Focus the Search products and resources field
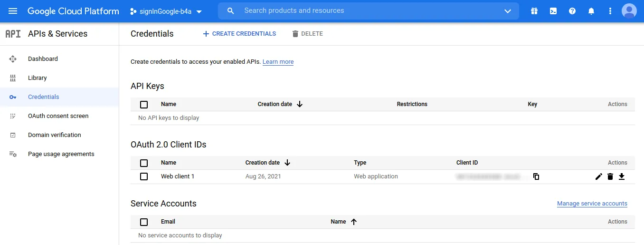This screenshot has height=245, width=644. pos(369,10)
